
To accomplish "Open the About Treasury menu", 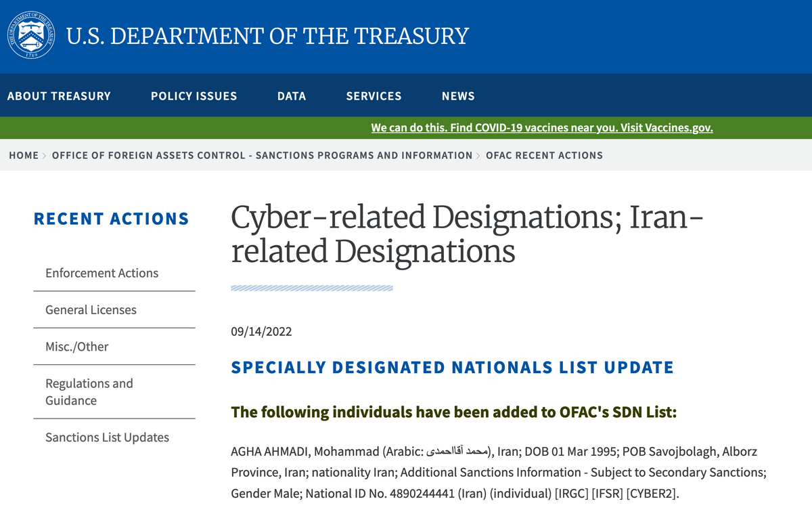I will (59, 96).
